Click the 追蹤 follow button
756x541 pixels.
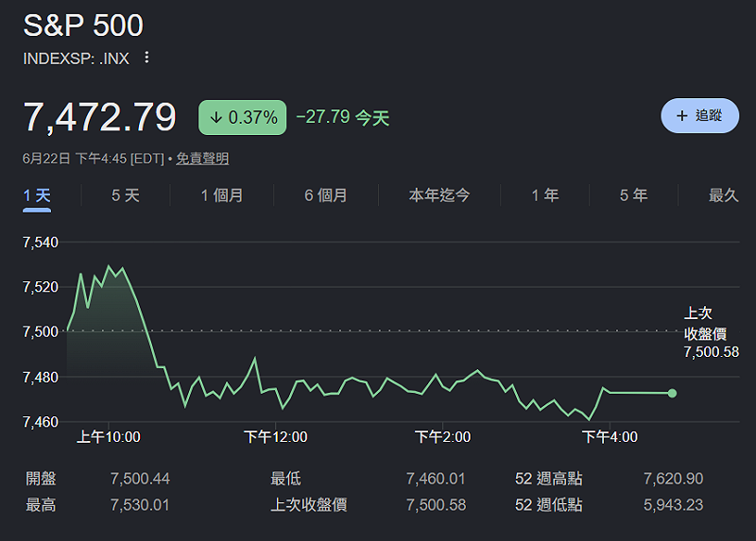pos(699,115)
